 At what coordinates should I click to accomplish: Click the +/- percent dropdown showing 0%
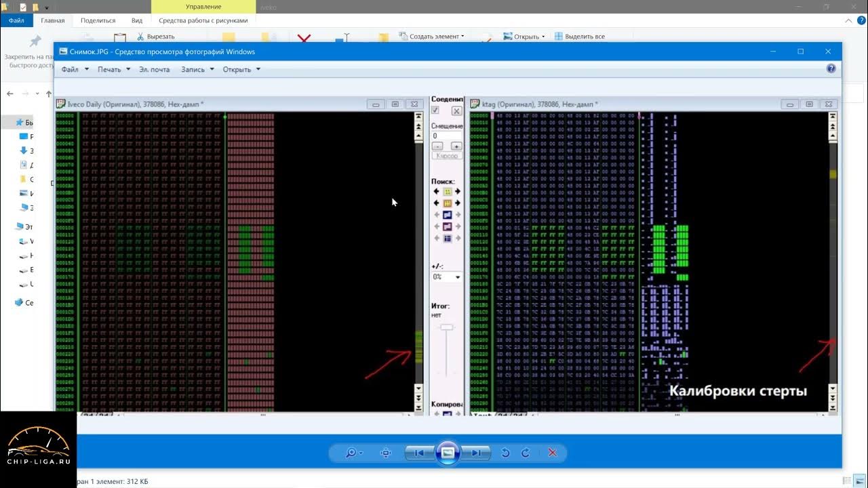tap(447, 277)
